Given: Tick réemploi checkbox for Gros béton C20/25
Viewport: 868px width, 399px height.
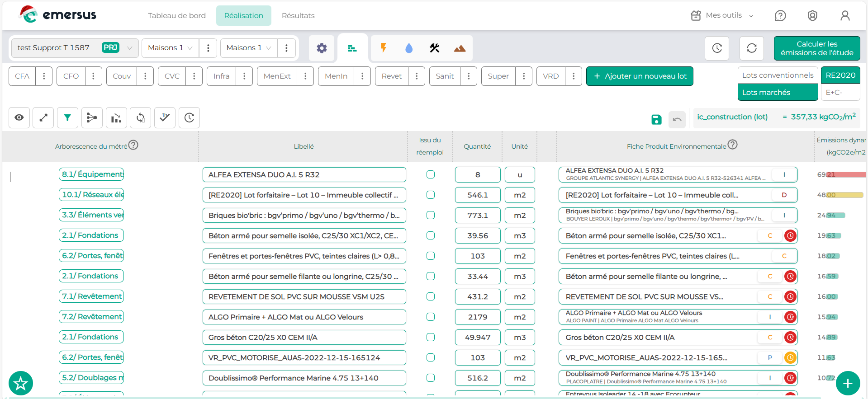Looking at the screenshot, I should pyautogui.click(x=431, y=337).
